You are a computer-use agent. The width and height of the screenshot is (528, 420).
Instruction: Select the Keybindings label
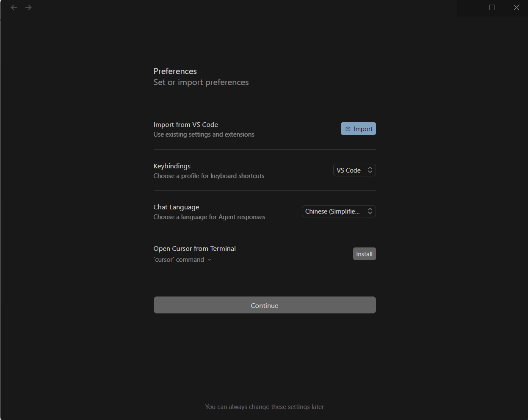[x=172, y=166]
